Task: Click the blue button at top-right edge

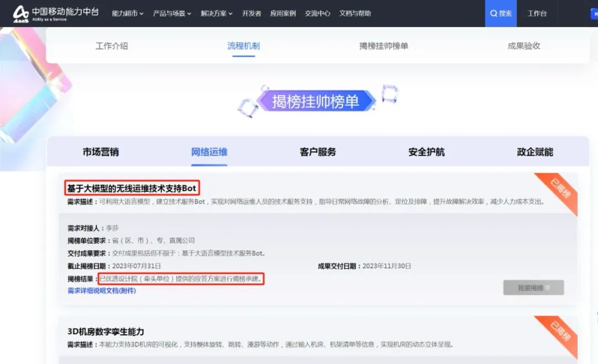Action: pyautogui.click(x=594, y=14)
